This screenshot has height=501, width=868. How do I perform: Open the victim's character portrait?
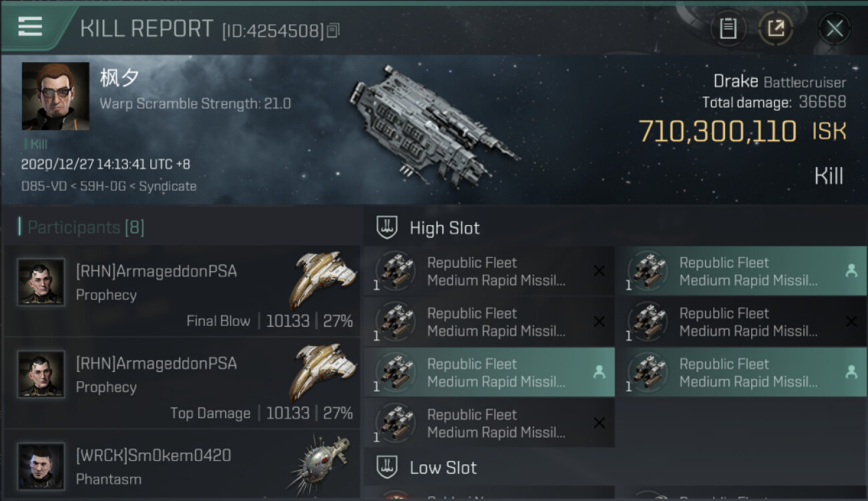coord(55,96)
